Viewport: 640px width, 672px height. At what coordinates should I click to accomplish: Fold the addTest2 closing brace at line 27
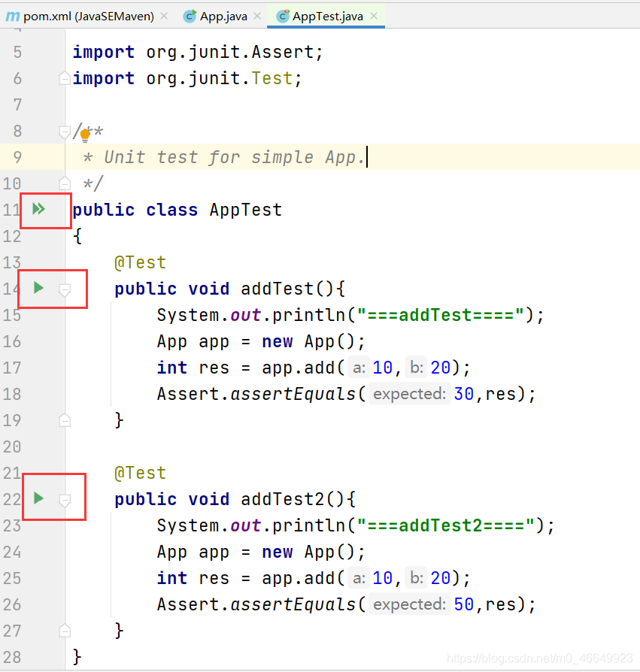pos(64,631)
